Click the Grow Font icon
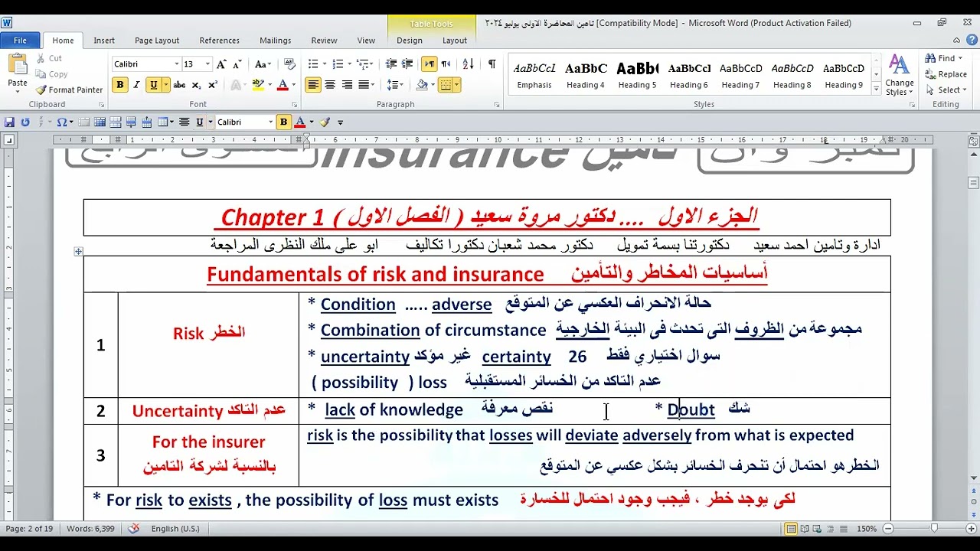 point(221,64)
